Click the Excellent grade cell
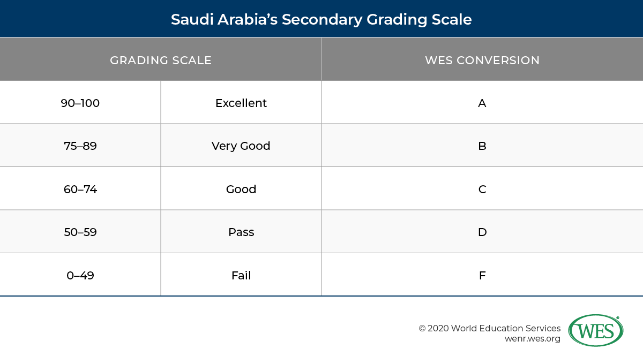The height and width of the screenshot is (364, 643). [241, 103]
